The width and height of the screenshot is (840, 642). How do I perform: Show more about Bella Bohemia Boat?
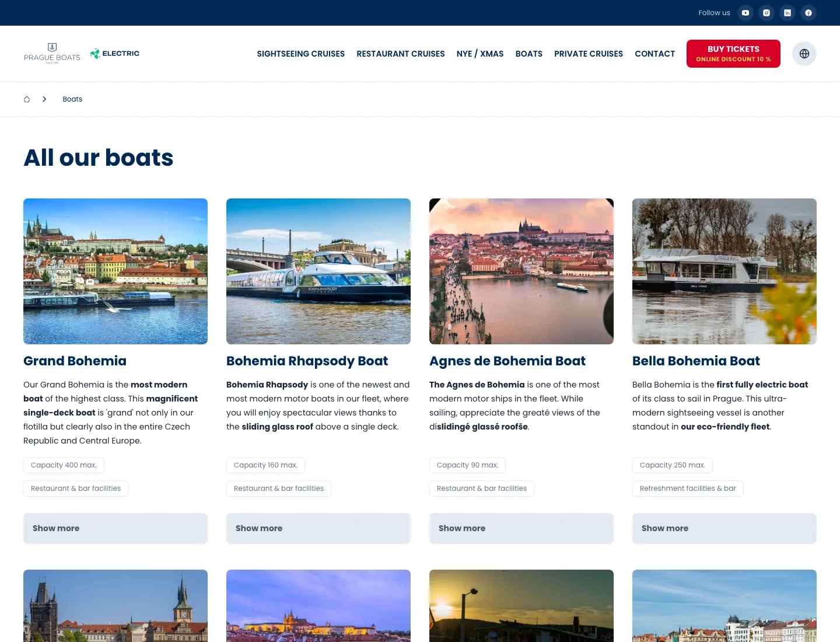(724, 528)
